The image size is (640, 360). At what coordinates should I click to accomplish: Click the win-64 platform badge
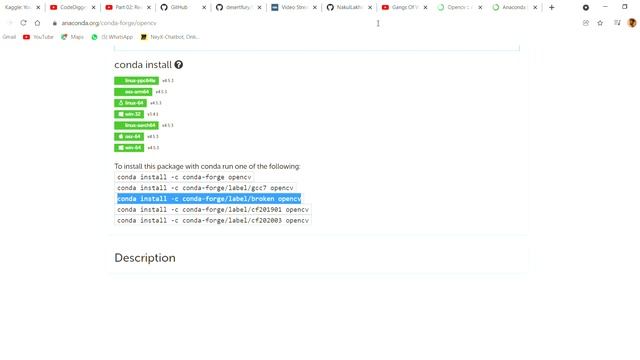pyautogui.click(x=129, y=147)
